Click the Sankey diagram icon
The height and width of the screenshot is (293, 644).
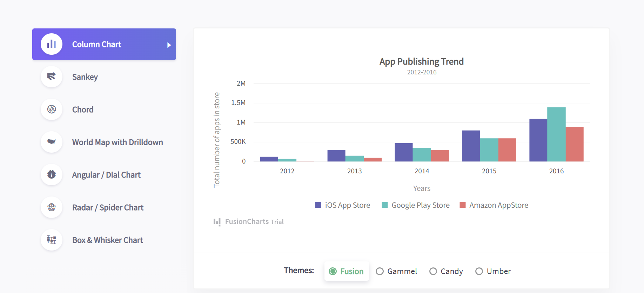click(x=52, y=76)
